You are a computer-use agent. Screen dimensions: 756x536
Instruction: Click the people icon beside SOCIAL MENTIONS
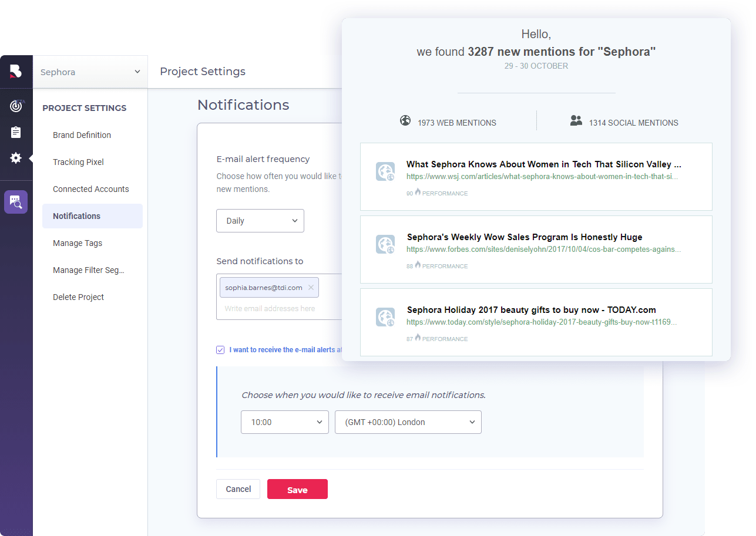point(576,120)
